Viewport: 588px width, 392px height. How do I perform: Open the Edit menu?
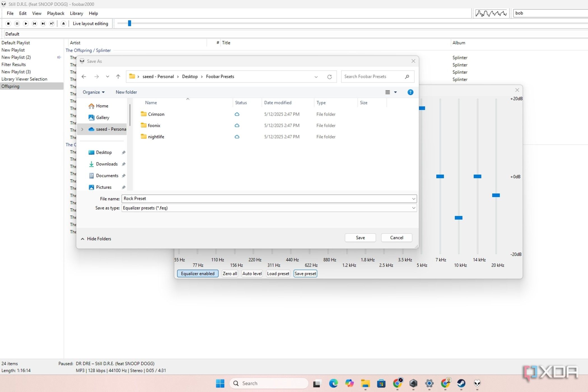(23, 13)
